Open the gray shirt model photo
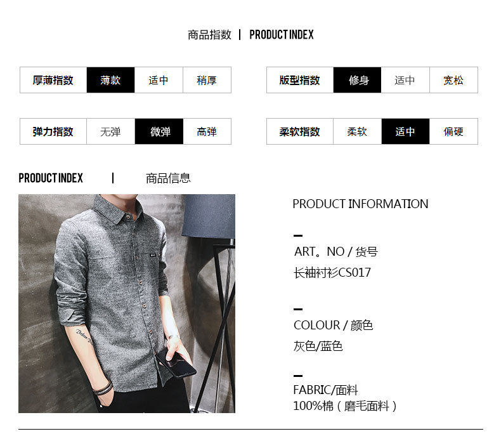Screen dimensions: 501x448 coord(127,303)
